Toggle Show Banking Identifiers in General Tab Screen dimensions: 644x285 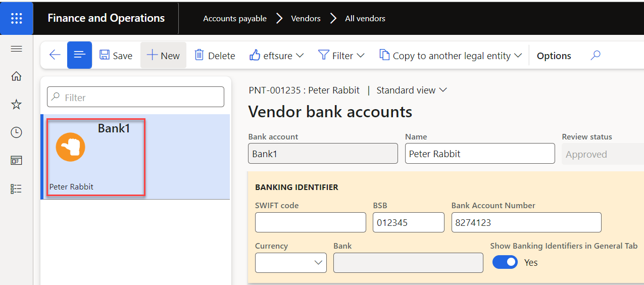click(x=505, y=262)
